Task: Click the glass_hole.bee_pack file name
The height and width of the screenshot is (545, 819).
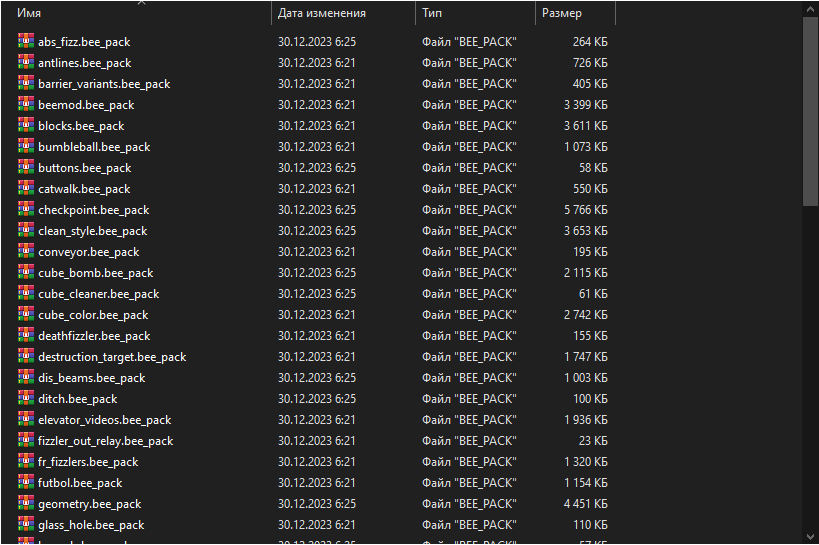Action: (91, 525)
